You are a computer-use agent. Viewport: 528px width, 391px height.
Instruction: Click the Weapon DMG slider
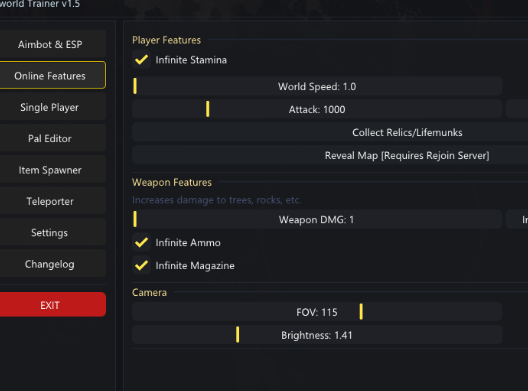(x=317, y=220)
